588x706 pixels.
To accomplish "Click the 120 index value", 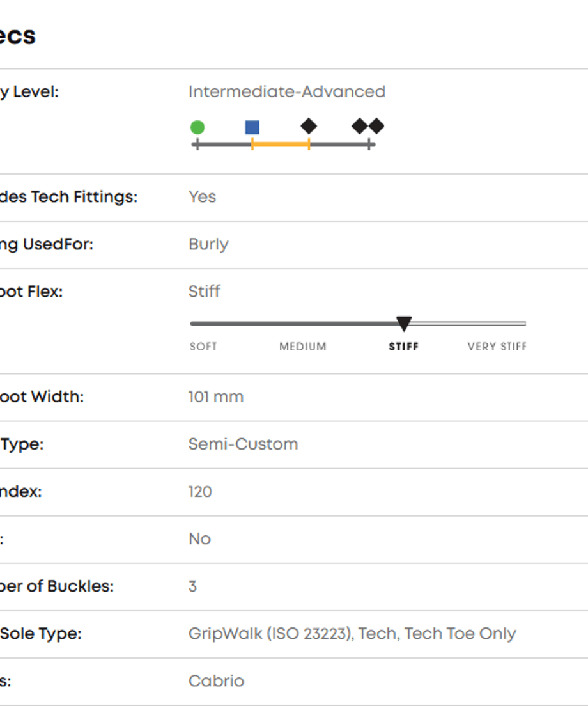I will 200,492.
